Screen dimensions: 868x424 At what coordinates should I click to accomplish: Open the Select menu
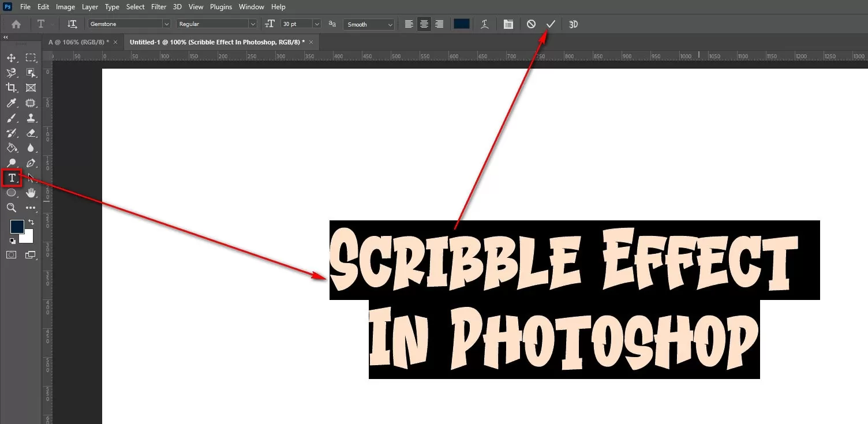coord(136,7)
